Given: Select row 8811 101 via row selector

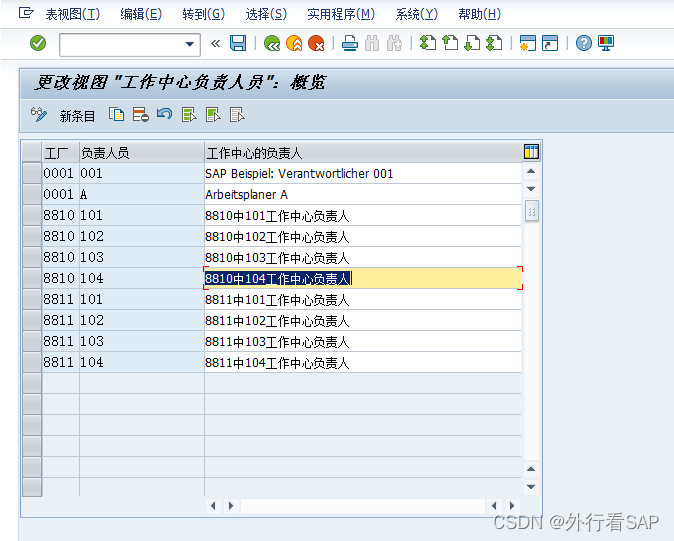Looking at the screenshot, I should pos(32,300).
